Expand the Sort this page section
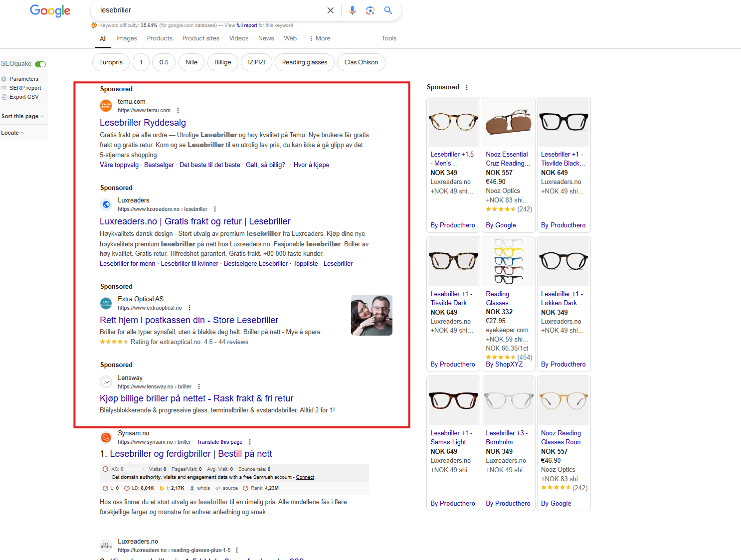The image size is (741, 560). point(23,117)
